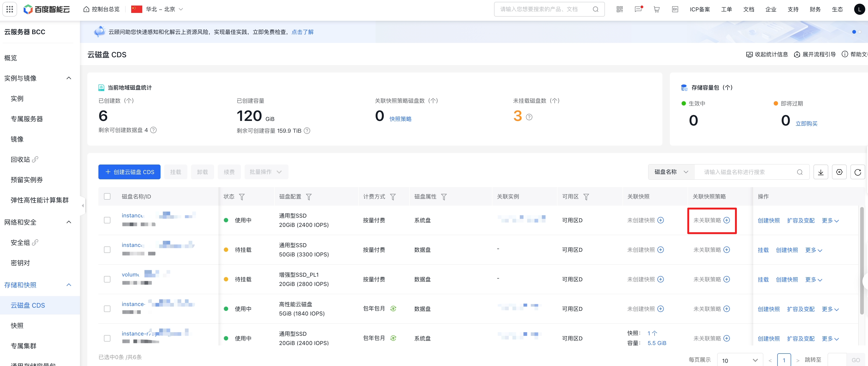The image size is (868, 366).
Task: Add snapshot plus icon for 50GiB disk row
Action: pyautogui.click(x=661, y=249)
